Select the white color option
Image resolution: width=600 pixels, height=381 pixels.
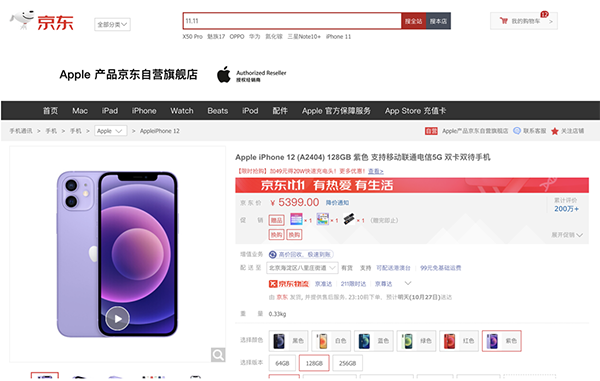[331, 341]
